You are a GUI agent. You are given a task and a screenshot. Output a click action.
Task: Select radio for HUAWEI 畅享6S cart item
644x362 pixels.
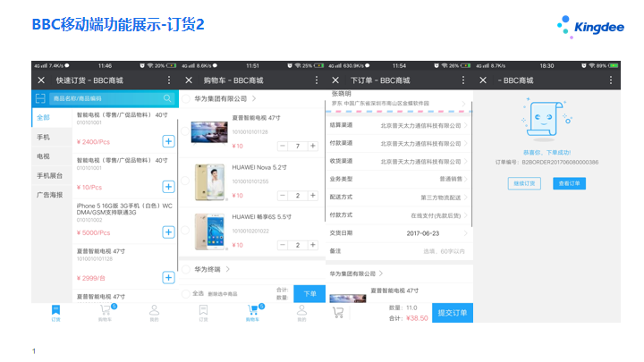coord(185,231)
